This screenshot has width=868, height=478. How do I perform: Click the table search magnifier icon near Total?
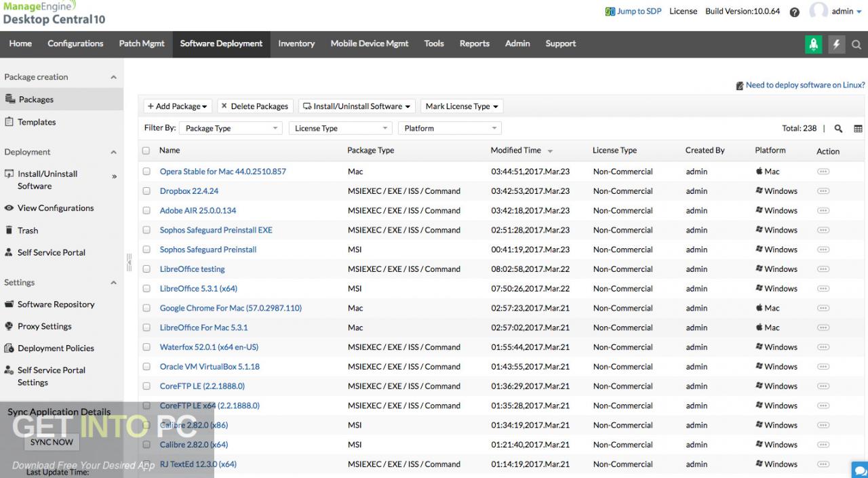[839, 129]
